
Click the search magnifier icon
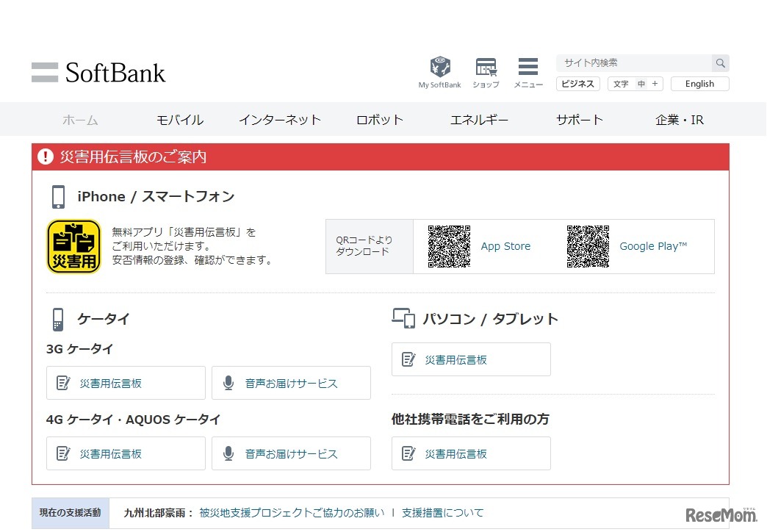[720, 63]
